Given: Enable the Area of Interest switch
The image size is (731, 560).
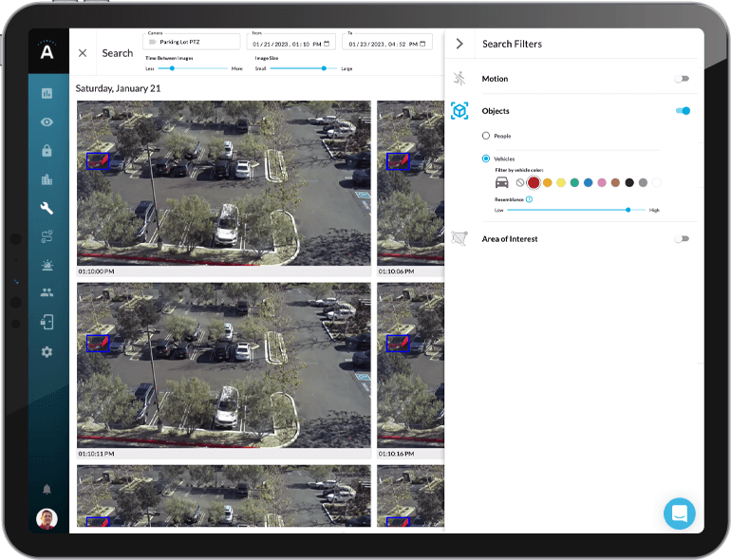Looking at the screenshot, I should pyautogui.click(x=682, y=239).
